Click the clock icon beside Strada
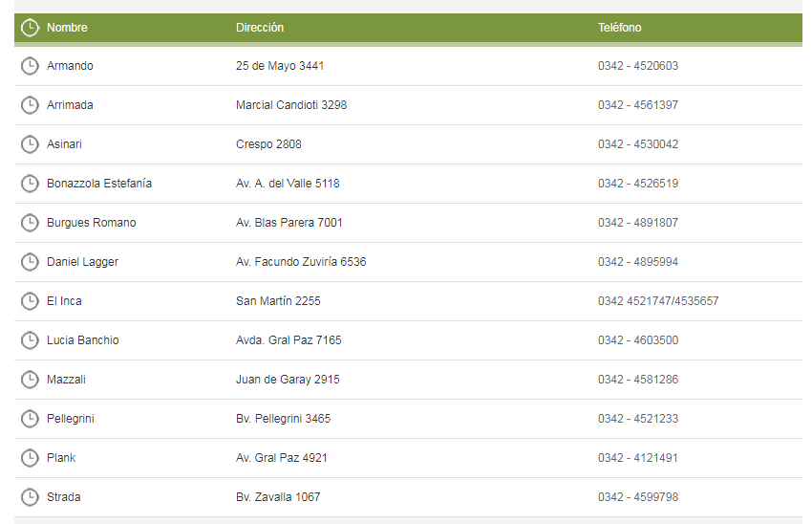 pos(30,497)
